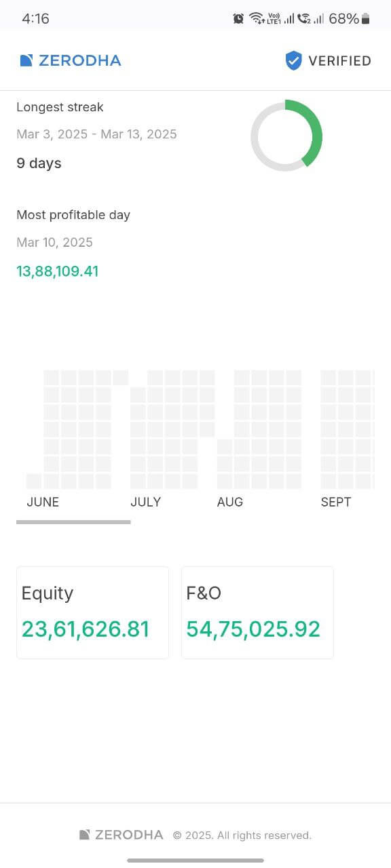Tap the Zerodha logo in header
This screenshot has width=391, height=868.
click(71, 60)
